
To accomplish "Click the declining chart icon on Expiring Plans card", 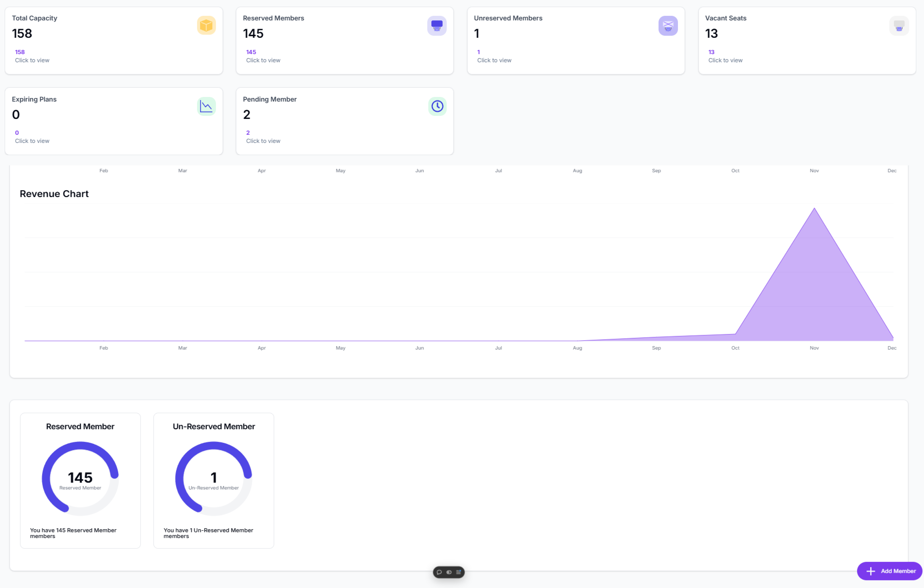I will point(206,106).
